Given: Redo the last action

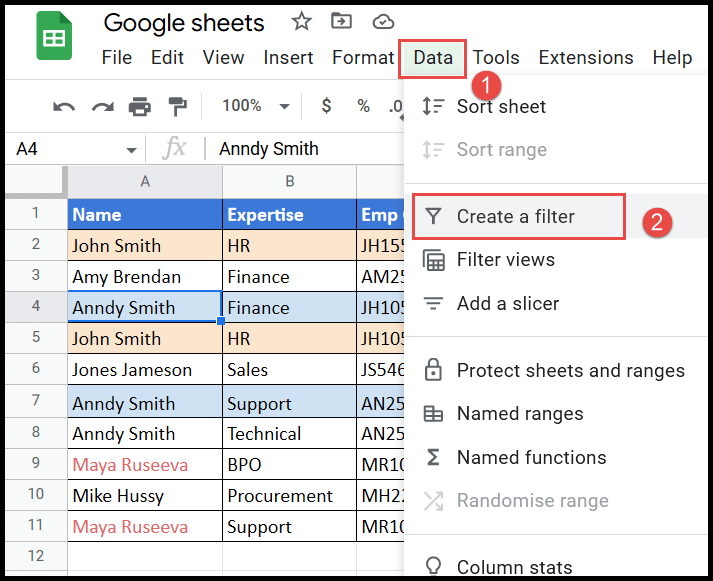Looking at the screenshot, I should pos(103,107).
